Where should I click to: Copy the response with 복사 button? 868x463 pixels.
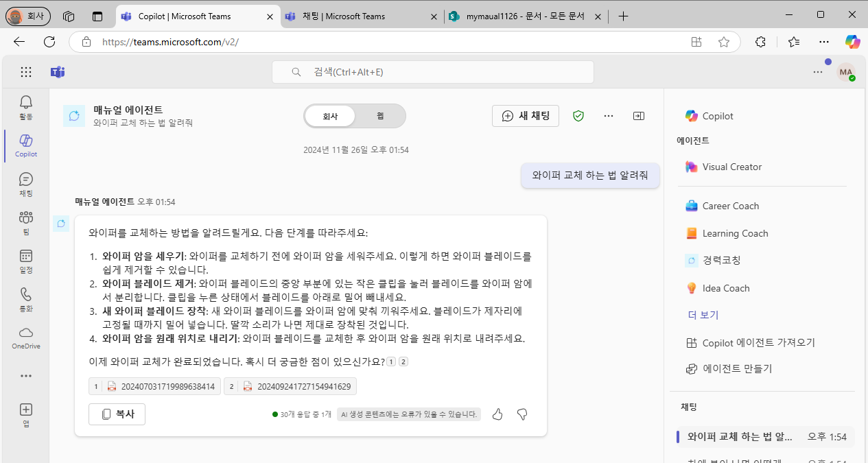pyautogui.click(x=117, y=414)
